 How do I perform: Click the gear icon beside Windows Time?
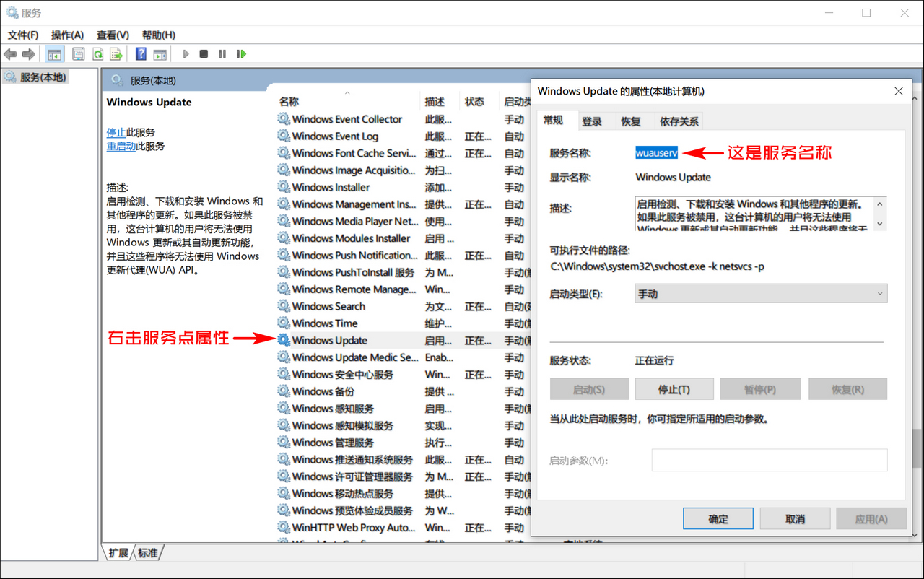click(x=284, y=323)
